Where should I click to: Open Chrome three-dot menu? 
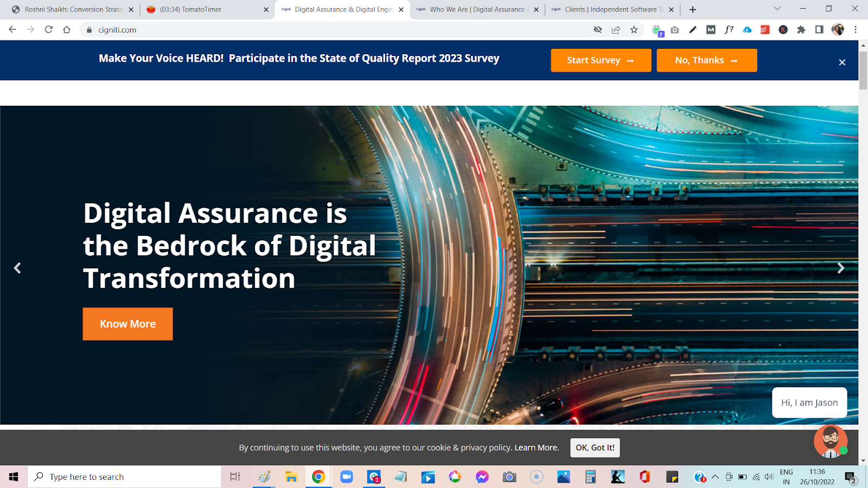[856, 30]
